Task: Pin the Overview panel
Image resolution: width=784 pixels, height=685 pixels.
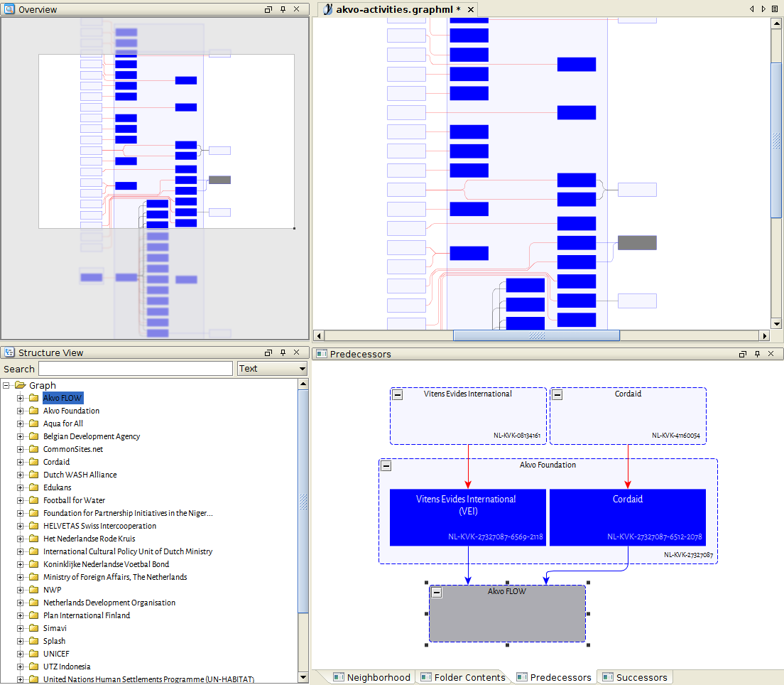Action: pos(283,9)
